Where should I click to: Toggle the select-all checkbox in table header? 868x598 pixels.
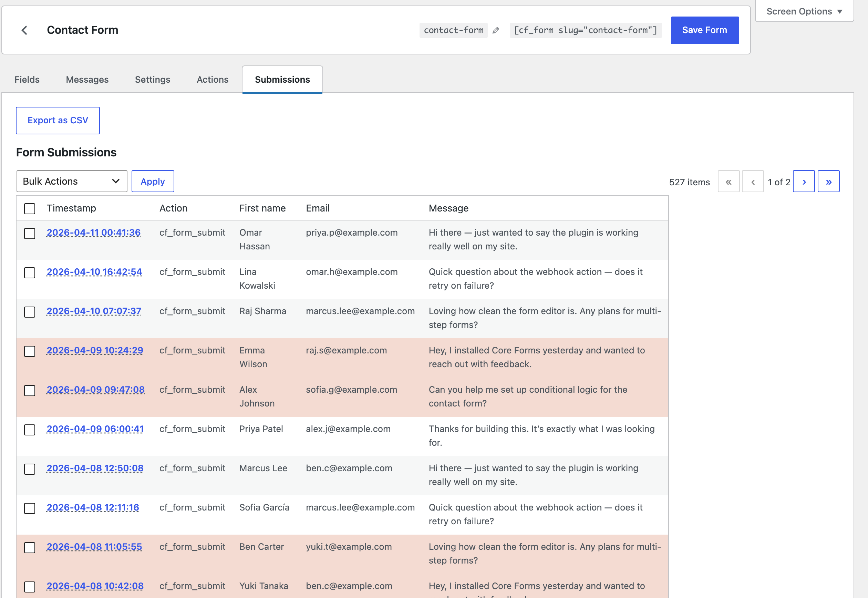pyautogui.click(x=30, y=209)
